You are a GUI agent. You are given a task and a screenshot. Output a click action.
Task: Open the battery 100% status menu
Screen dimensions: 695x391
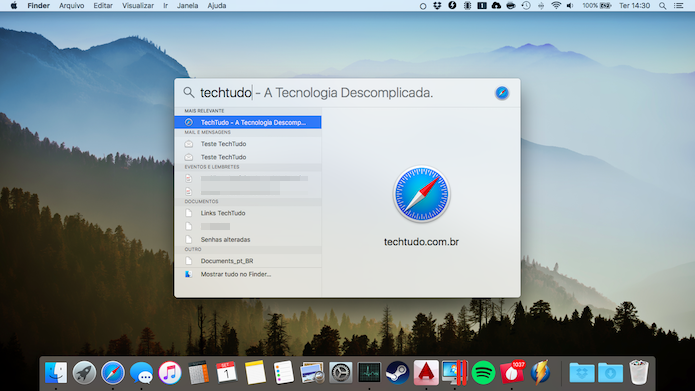(597, 6)
